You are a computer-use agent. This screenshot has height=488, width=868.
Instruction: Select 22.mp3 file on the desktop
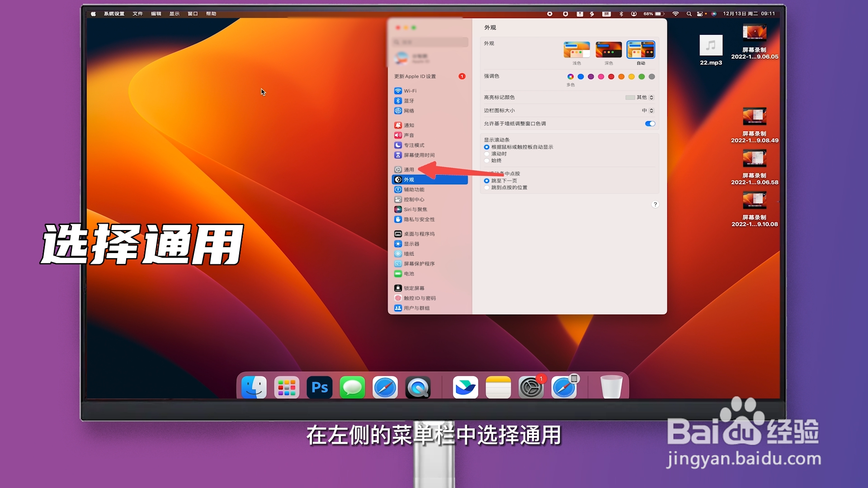click(x=711, y=50)
